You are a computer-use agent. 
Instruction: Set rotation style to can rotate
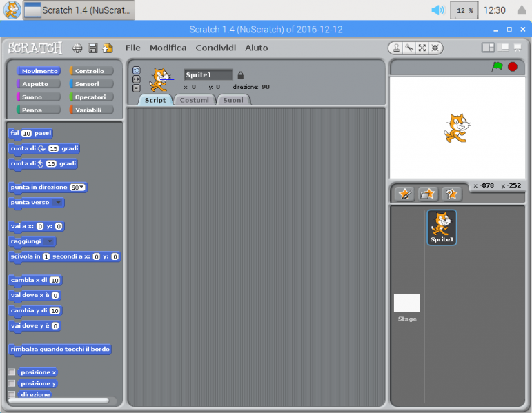click(x=137, y=70)
